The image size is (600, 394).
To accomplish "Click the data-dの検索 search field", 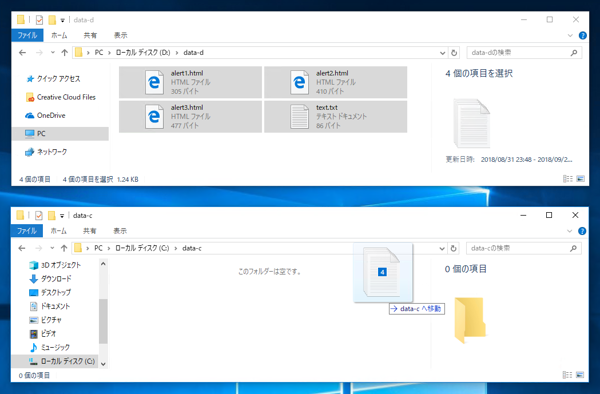I will [518, 53].
